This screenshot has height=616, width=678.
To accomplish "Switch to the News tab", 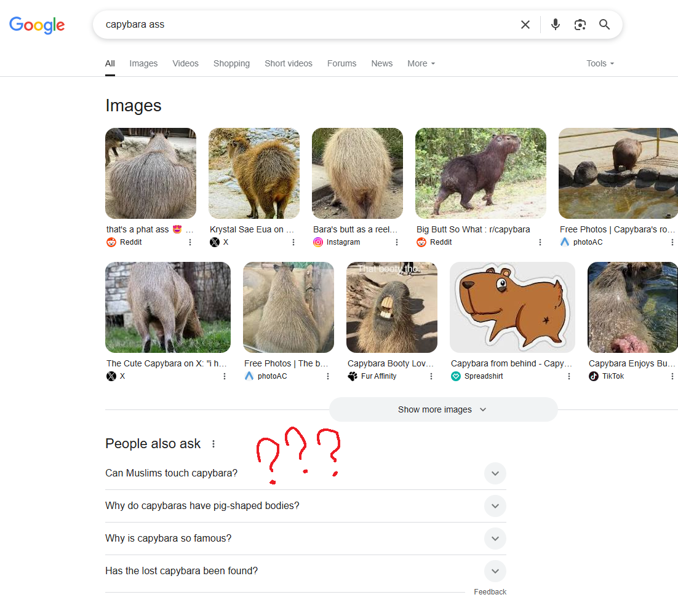I will tap(382, 63).
